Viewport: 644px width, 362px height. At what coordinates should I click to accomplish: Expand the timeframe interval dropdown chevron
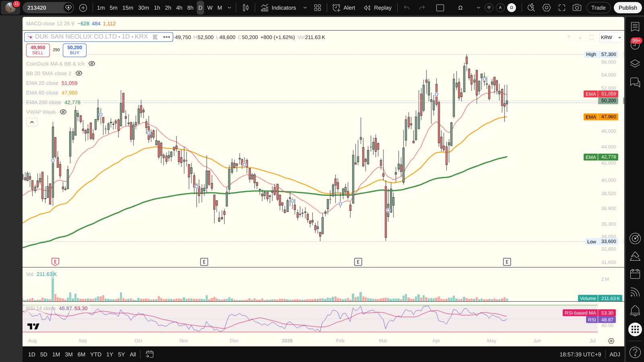coord(229,8)
